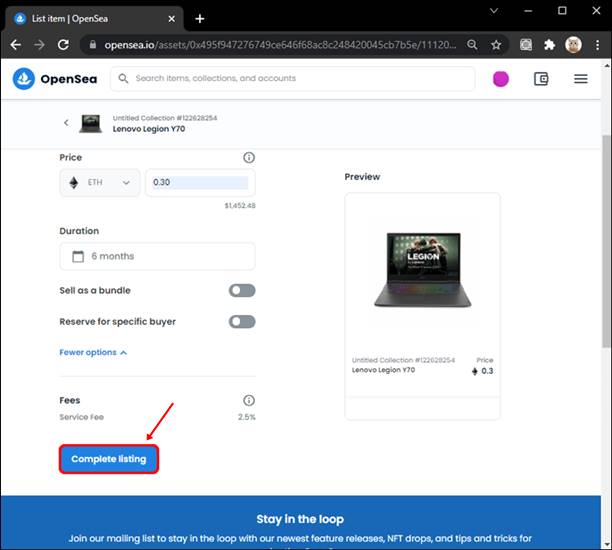Click the purple account avatar
This screenshot has width=612, height=550.
[x=501, y=79]
